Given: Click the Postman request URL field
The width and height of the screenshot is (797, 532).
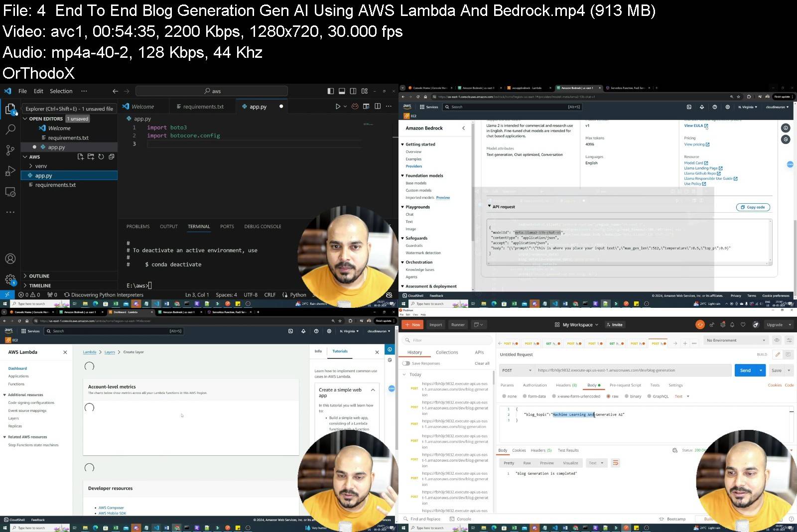Looking at the screenshot, I should [633, 371].
